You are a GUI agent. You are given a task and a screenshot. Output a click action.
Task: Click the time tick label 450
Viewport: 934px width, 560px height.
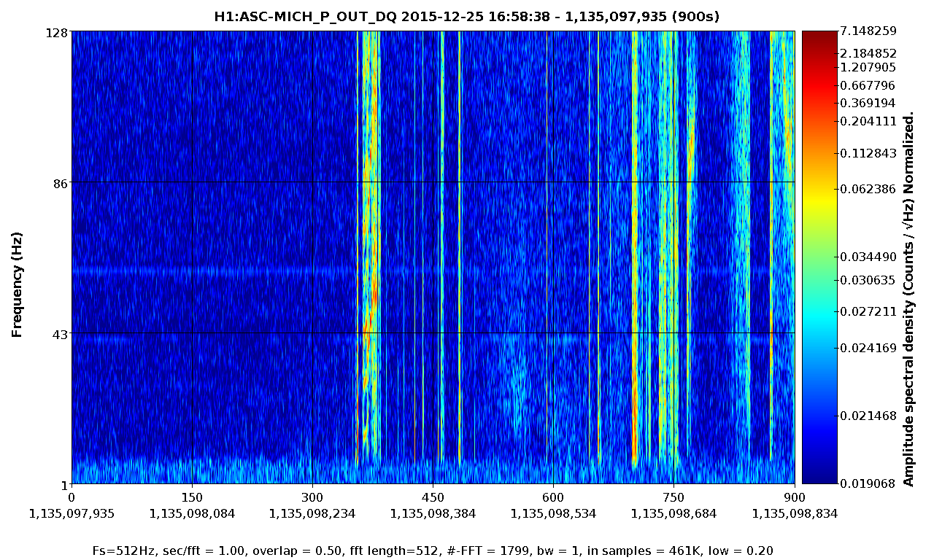tap(433, 497)
